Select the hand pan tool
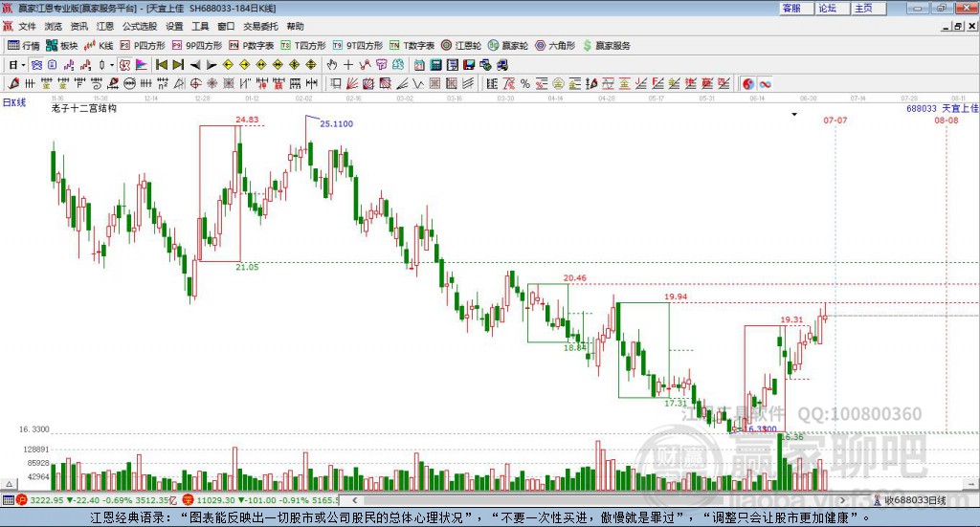This screenshot has height=527, width=980. pos(332,64)
